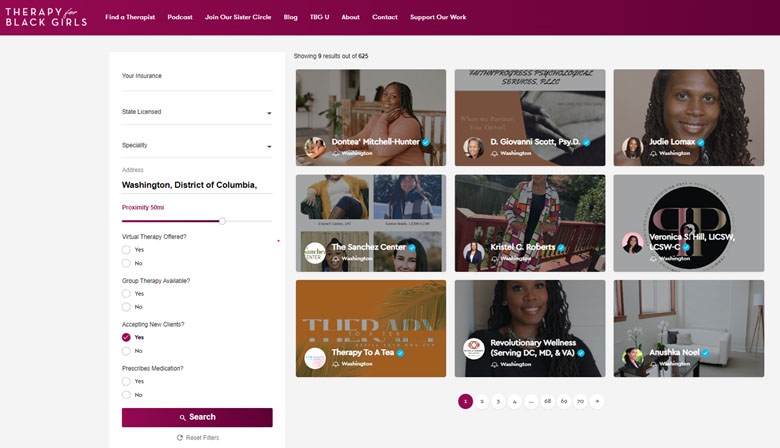Click the Search button
780x448 pixels.
tap(197, 417)
